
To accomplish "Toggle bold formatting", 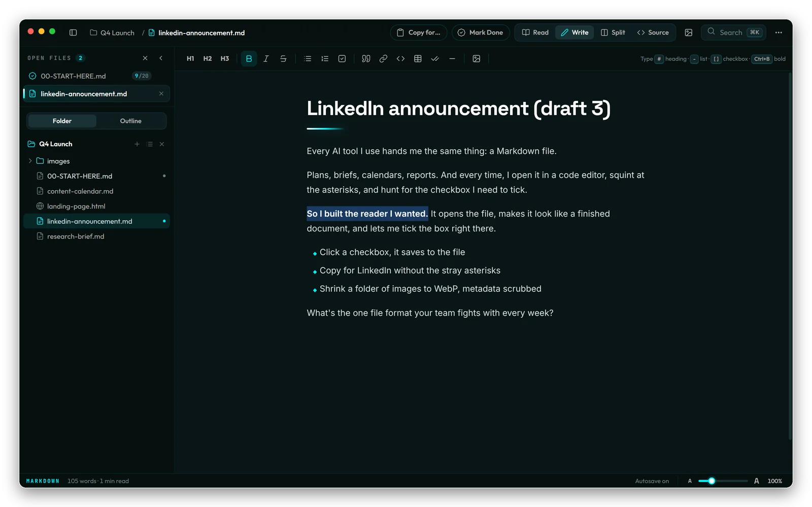I will click(249, 59).
